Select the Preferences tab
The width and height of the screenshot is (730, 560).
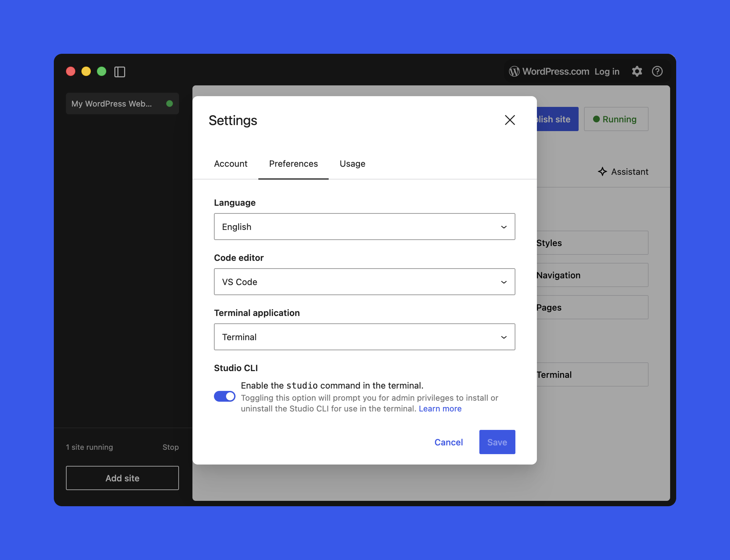[293, 164]
